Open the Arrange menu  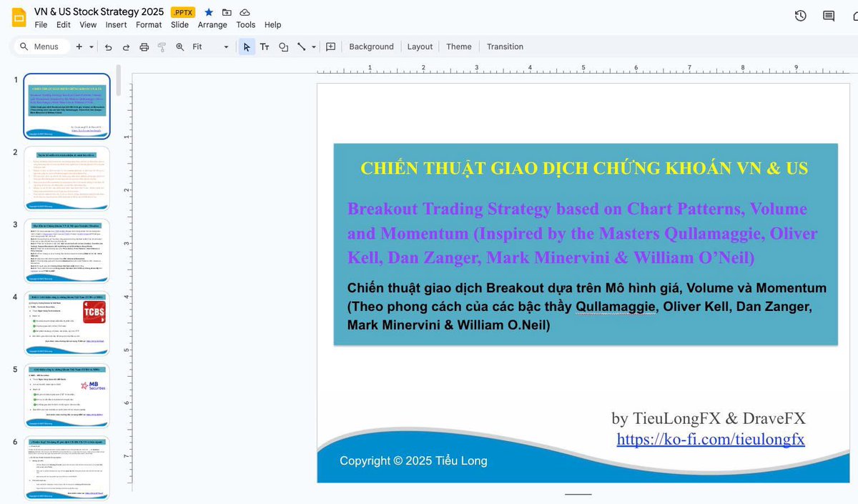[x=212, y=25]
